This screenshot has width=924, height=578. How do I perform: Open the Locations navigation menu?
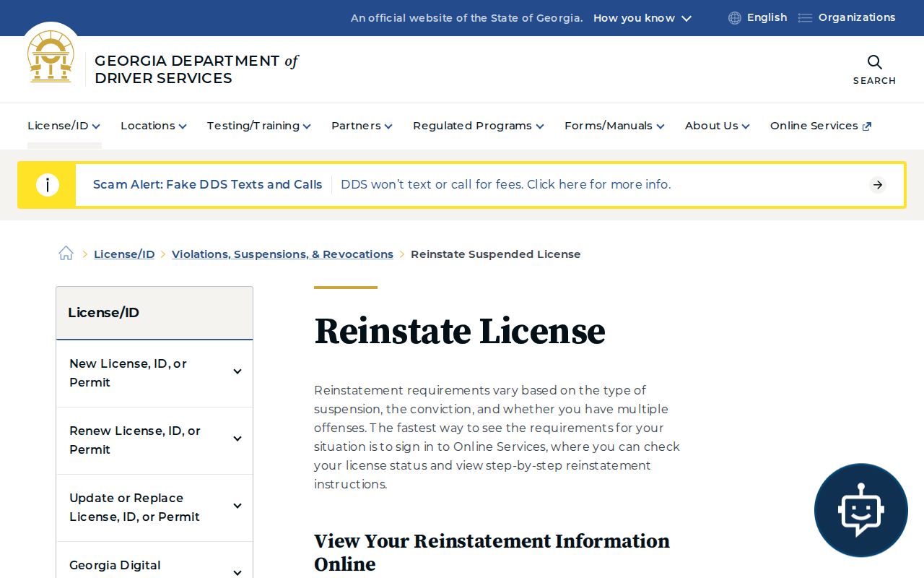coord(154,126)
